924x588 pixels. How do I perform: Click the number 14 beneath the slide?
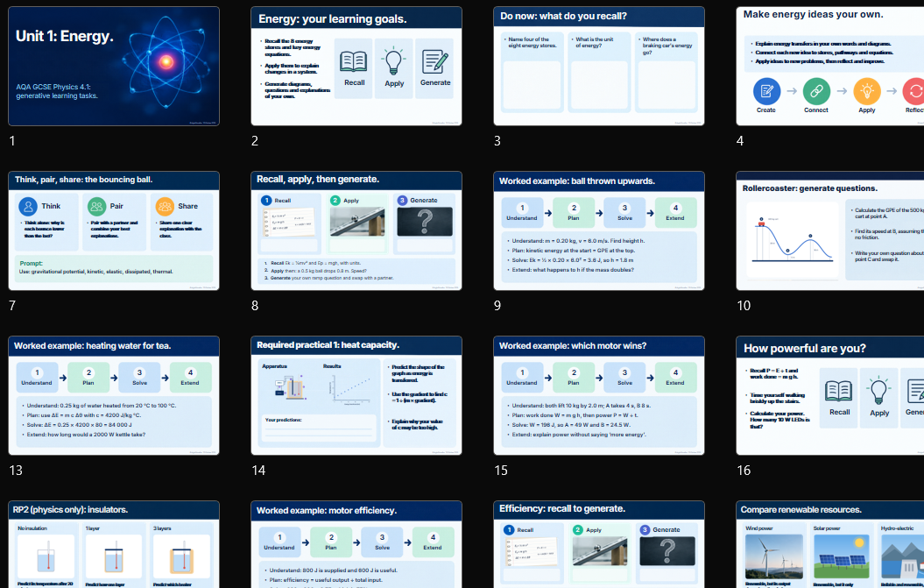pyautogui.click(x=258, y=470)
